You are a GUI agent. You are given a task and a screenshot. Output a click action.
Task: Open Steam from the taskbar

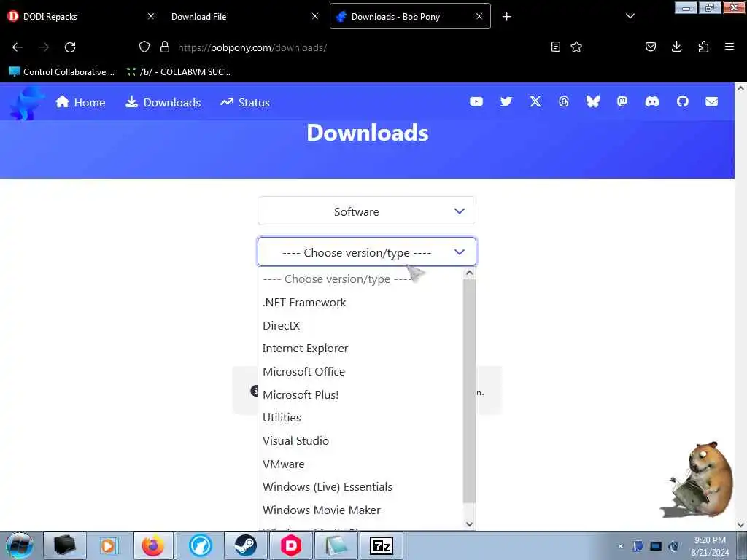click(x=246, y=545)
